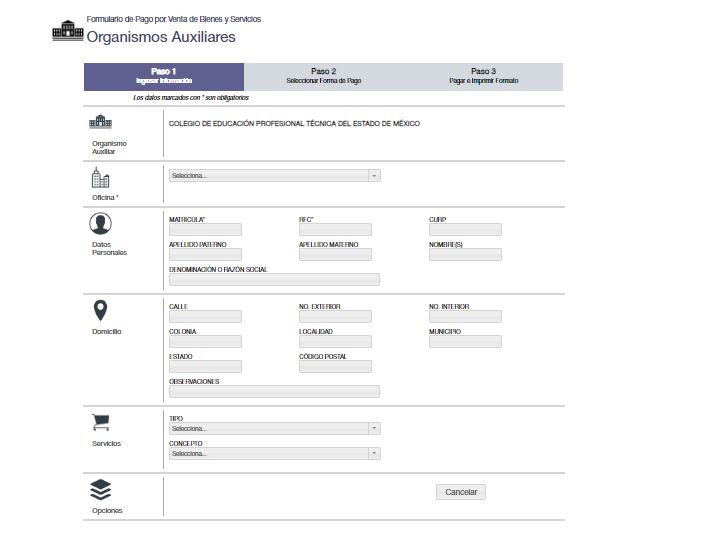Click the Organismo Auxiliar section icon
Viewport: 718px width, 545px height.
(x=100, y=121)
